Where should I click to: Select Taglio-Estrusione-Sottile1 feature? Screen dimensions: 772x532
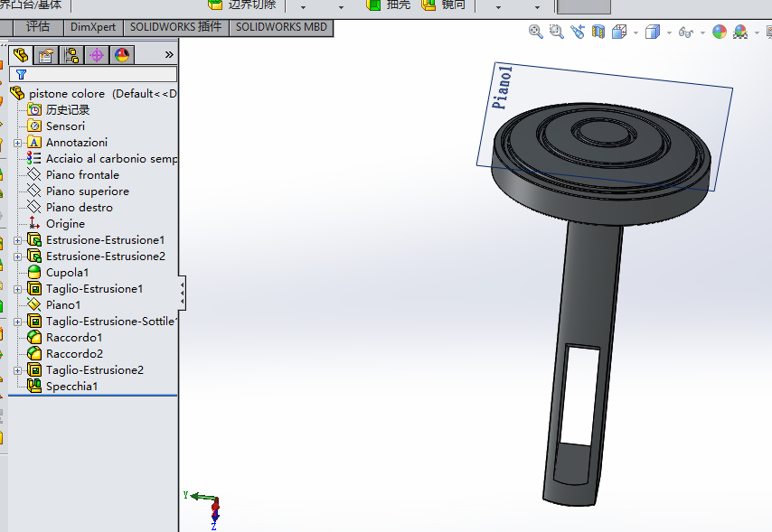[102, 321]
